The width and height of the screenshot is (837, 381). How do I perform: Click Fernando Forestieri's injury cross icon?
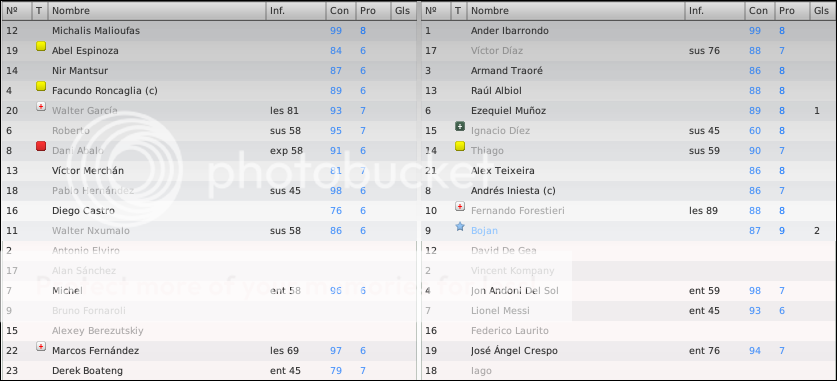coord(460,206)
